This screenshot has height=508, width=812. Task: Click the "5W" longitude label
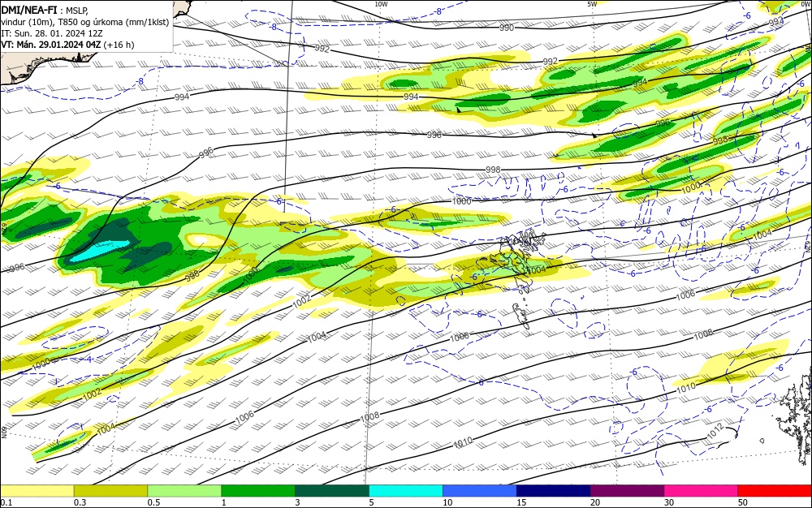pyautogui.click(x=592, y=4)
